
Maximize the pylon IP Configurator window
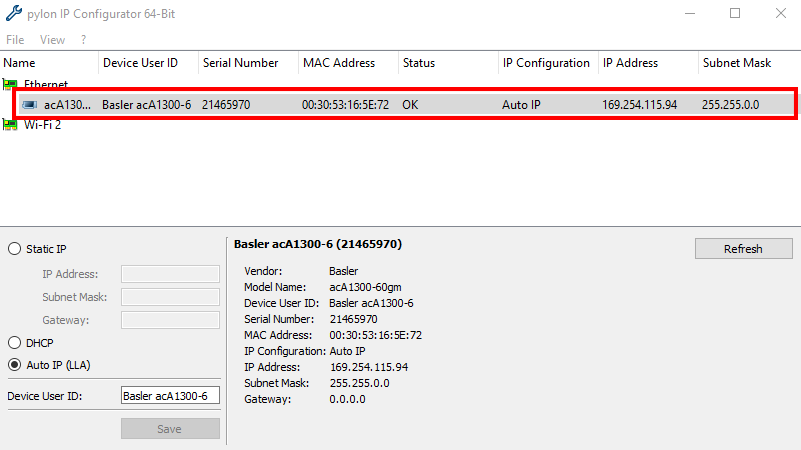point(735,13)
